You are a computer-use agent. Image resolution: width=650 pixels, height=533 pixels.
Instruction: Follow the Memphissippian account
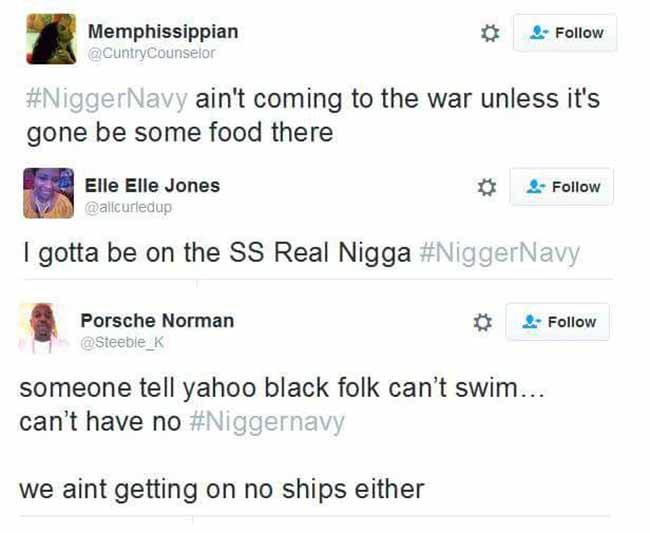565,33
